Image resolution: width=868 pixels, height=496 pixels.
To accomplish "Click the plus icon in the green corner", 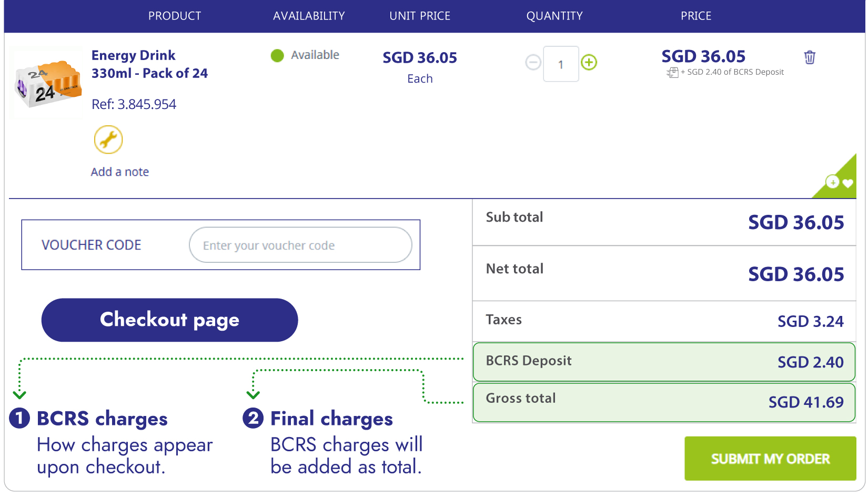I will pyautogui.click(x=832, y=182).
